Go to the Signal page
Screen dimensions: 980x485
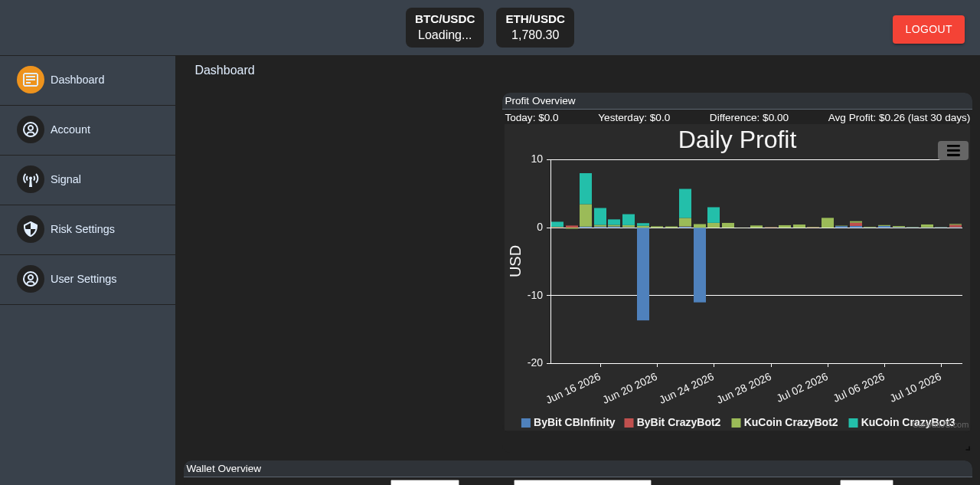pos(87,180)
